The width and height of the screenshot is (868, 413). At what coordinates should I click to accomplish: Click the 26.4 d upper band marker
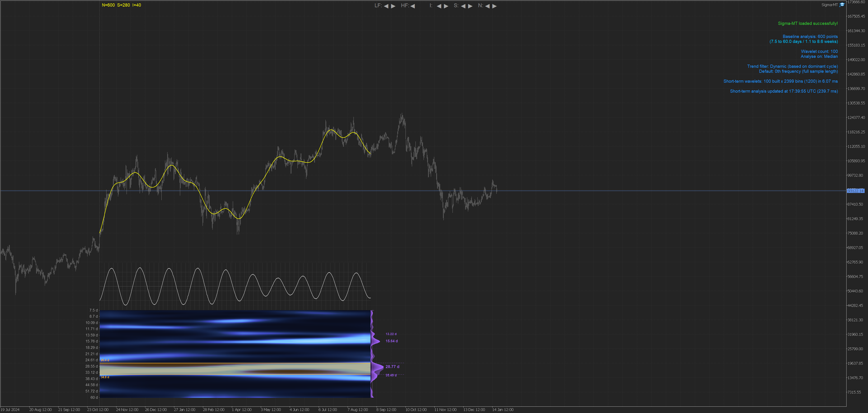point(105,360)
